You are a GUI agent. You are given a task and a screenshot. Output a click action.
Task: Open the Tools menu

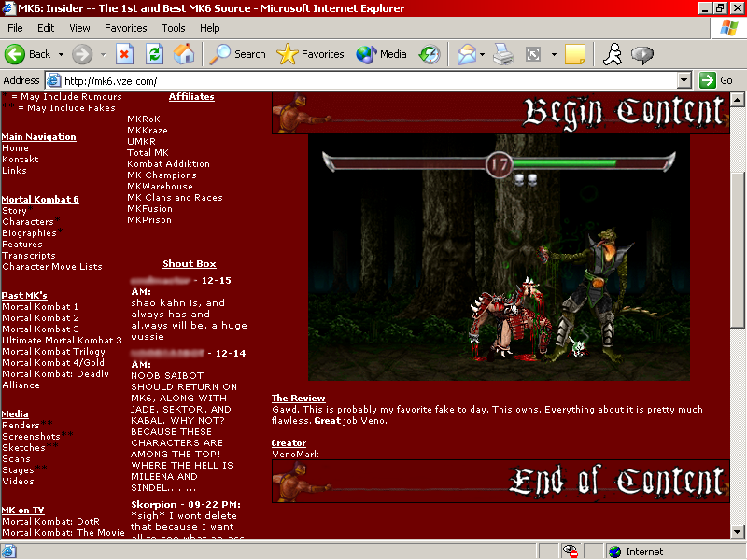pyautogui.click(x=174, y=28)
